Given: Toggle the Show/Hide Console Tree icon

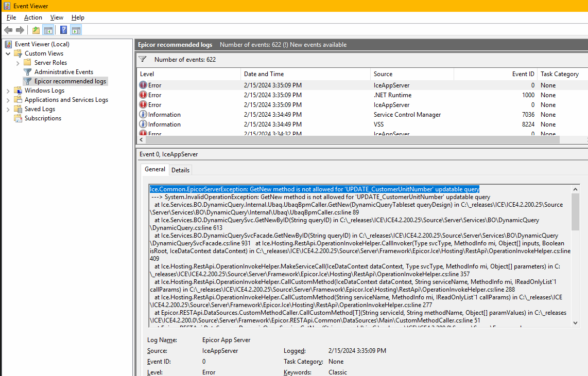Looking at the screenshot, I should click(48, 30).
